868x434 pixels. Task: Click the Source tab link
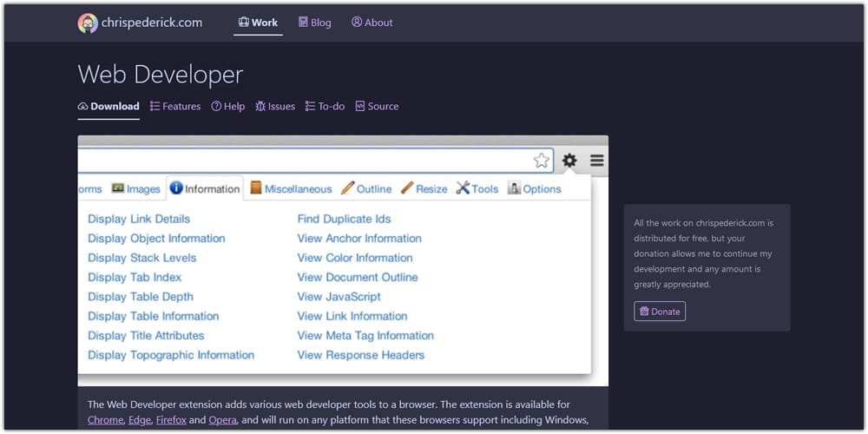(377, 107)
